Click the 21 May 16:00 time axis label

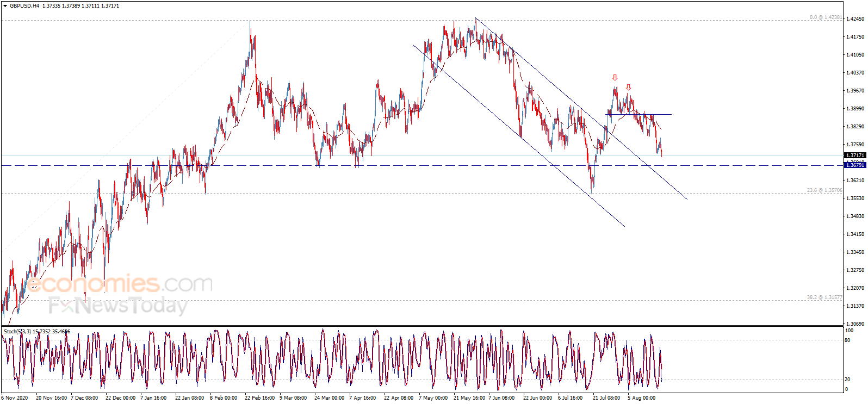point(469,397)
